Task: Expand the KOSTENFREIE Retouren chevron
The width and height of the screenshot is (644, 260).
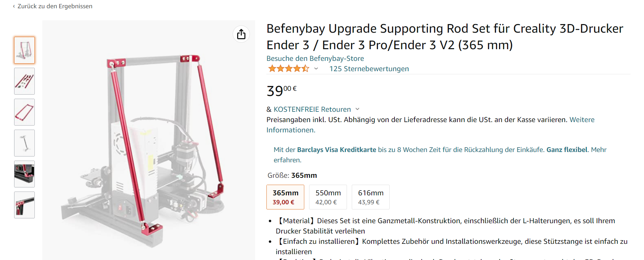Action: point(357,109)
